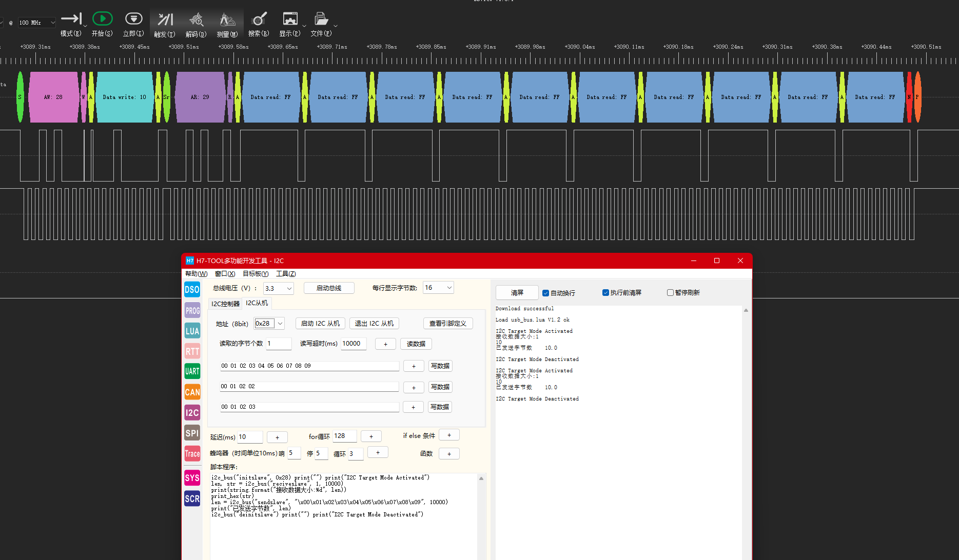The image size is (959, 560).
Task: Open the LUA panel icon
Action: click(192, 330)
